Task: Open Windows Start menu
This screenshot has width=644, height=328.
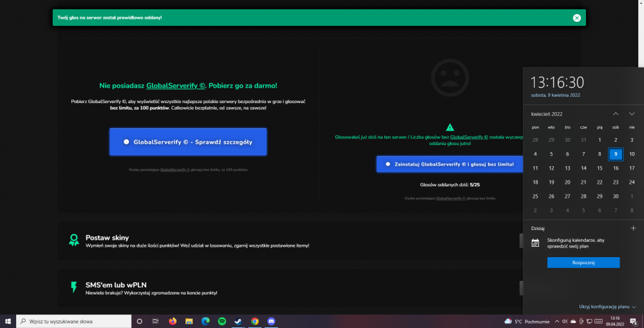Action: click(x=8, y=322)
